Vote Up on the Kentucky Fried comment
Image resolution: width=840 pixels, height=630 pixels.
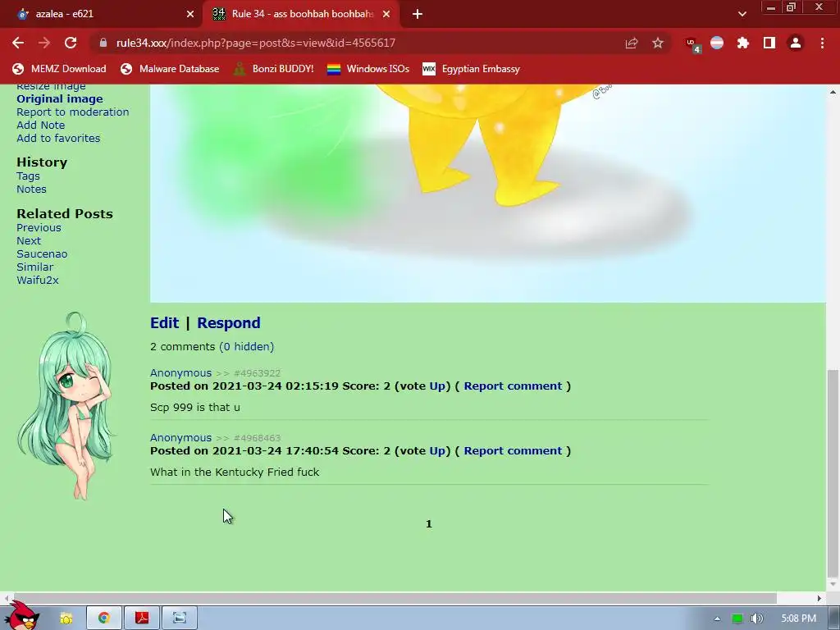pyautogui.click(x=437, y=451)
